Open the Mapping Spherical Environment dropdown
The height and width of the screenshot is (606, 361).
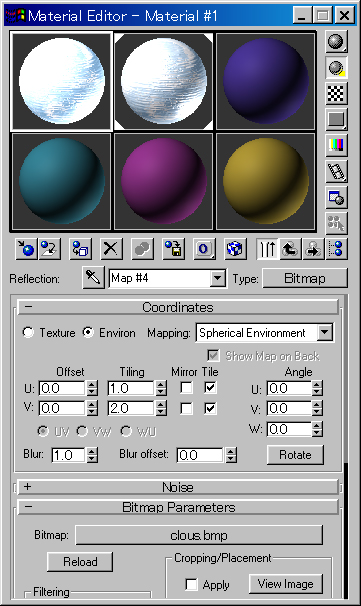click(x=265, y=333)
